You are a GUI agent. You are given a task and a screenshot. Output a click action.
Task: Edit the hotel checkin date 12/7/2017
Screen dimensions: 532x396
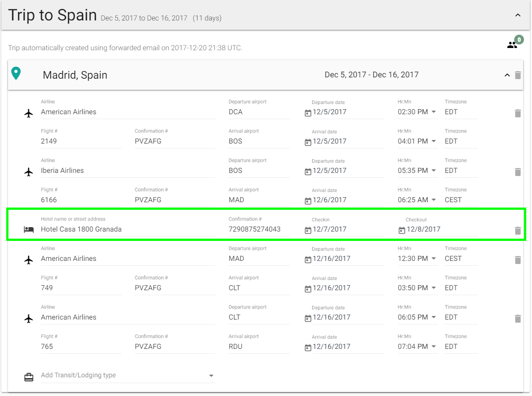pos(348,229)
